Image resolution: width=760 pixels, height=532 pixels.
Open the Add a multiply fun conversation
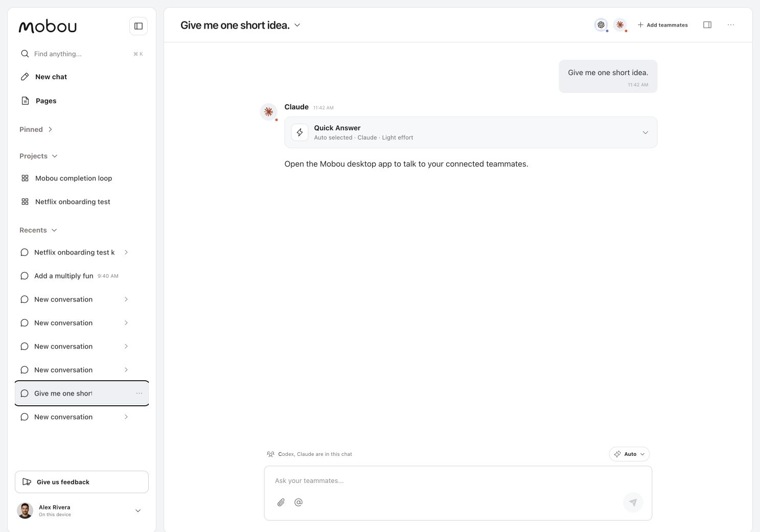(x=82, y=276)
